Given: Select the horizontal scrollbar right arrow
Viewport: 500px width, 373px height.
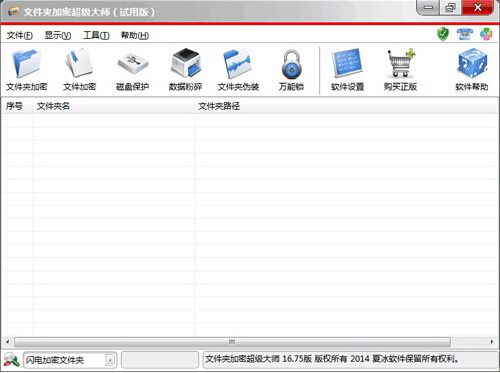Looking at the screenshot, I should [492, 342].
